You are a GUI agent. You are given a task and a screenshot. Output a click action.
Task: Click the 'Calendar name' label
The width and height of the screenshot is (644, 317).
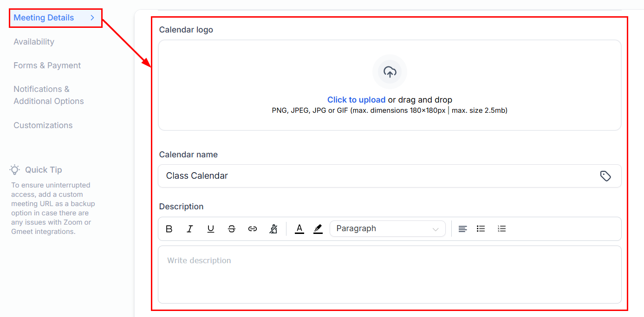tap(189, 155)
